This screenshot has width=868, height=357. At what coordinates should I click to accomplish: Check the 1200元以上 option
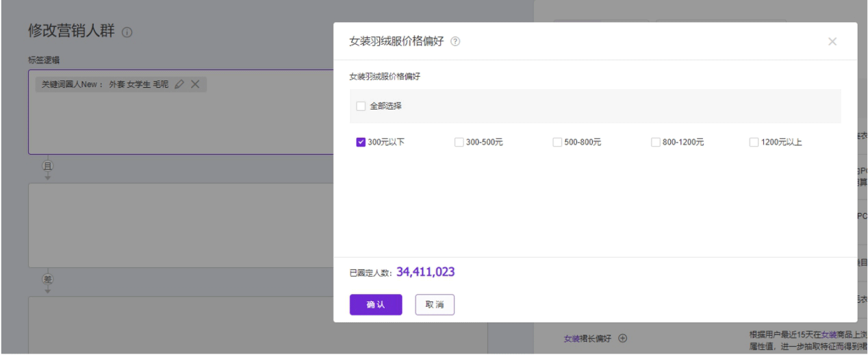coord(754,143)
